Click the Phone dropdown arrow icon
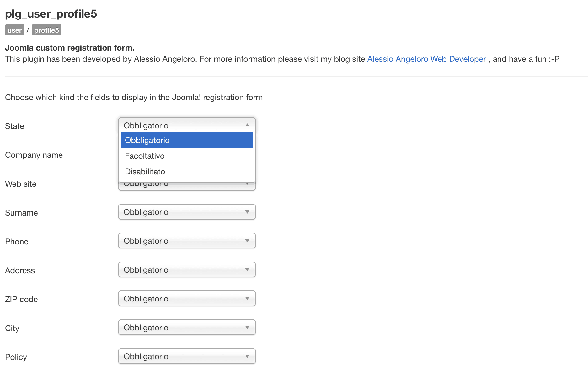This screenshot has width=588, height=389. (247, 241)
